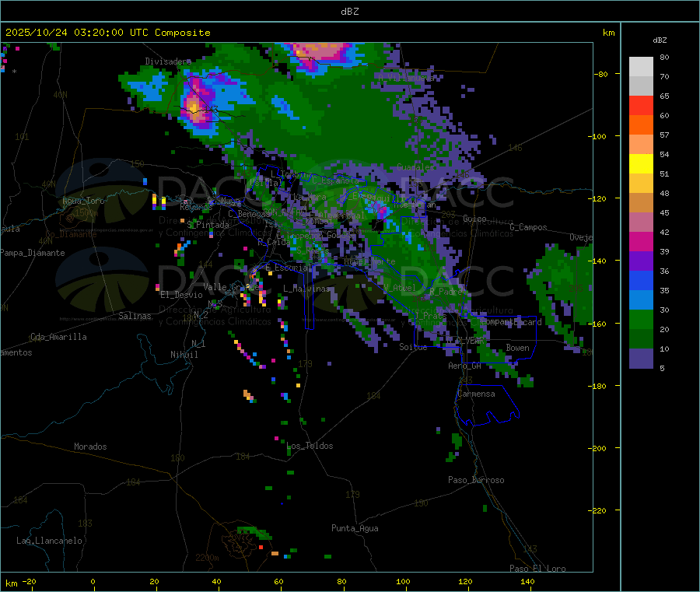Click the 'Morados' place label
Viewport: 700px width, 592px height.
coord(90,447)
